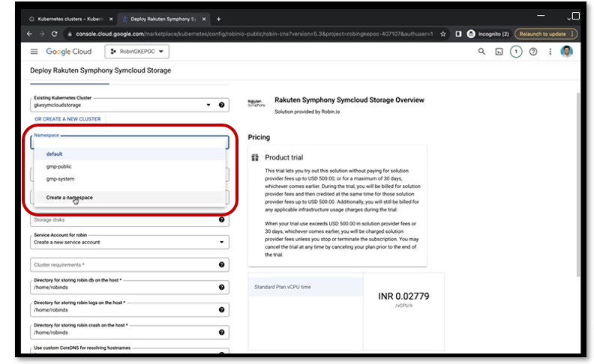Click the search magnifier icon in header

tap(481, 52)
